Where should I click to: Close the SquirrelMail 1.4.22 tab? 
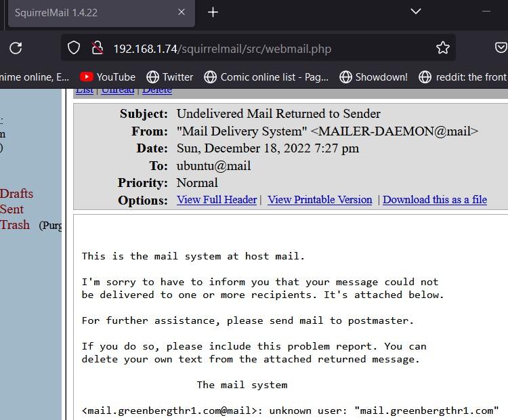pos(182,12)
